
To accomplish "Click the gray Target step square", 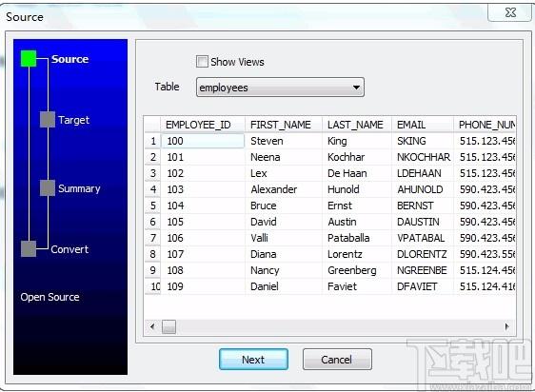I will pos(48,120).
